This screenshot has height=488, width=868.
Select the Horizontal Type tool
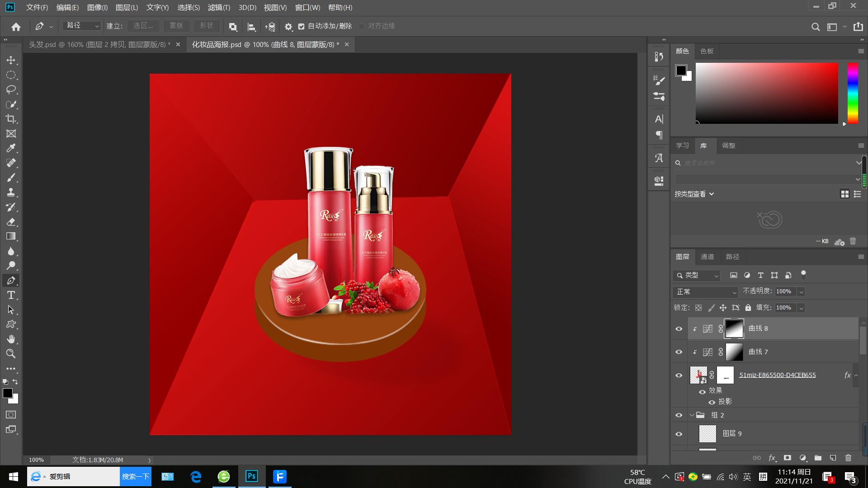tap(11, 295)
